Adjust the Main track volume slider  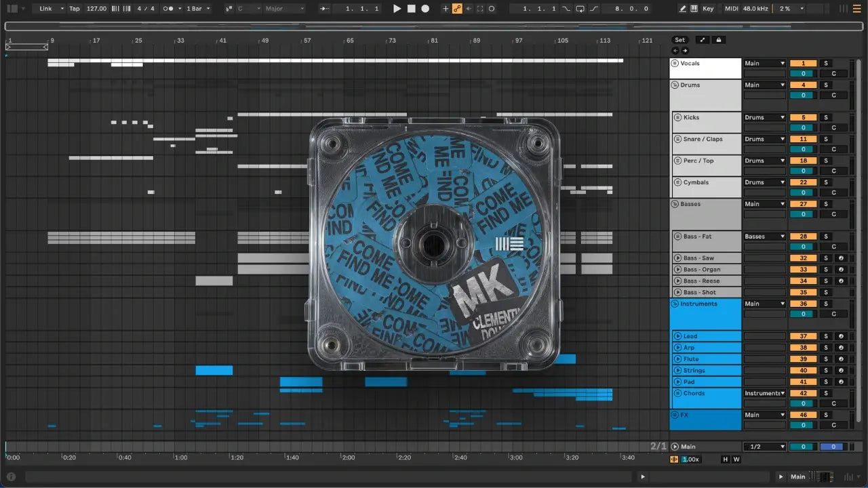pyautogui.click(x=804, y=447)
